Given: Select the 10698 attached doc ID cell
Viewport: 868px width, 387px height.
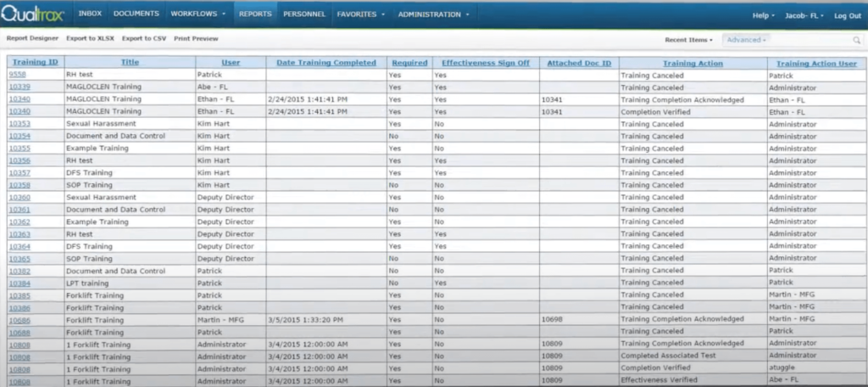Looking at the screenshot, I should (579, 319).
